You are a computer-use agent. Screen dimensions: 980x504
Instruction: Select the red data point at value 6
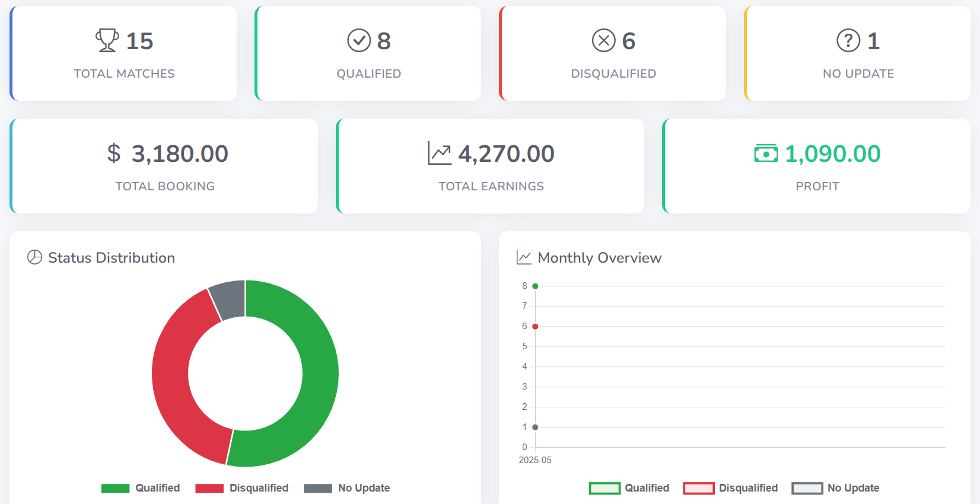click(x=535, y=327)
